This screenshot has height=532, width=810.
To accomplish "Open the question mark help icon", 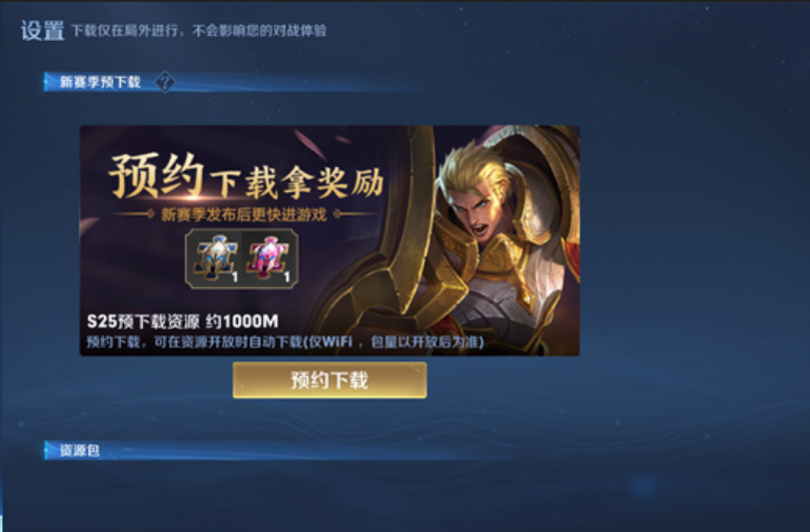I will click(x=165, y=82).
